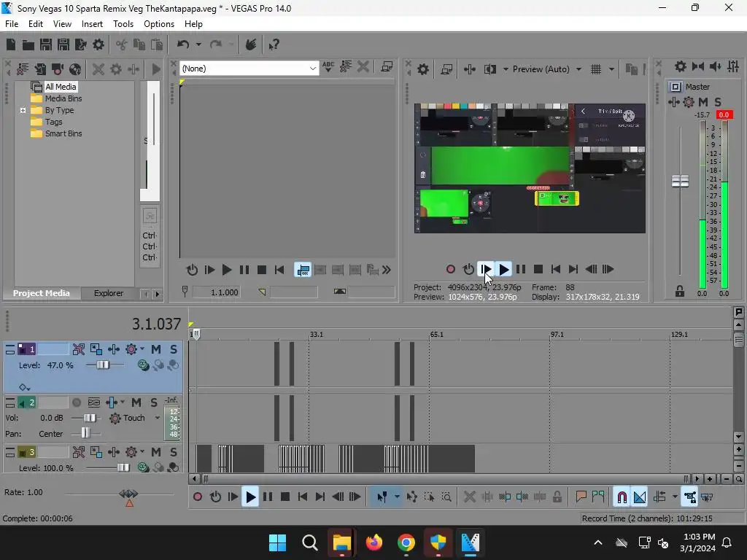
Task: Pause playback in the trimmer transport
Action: pos(244,270)
